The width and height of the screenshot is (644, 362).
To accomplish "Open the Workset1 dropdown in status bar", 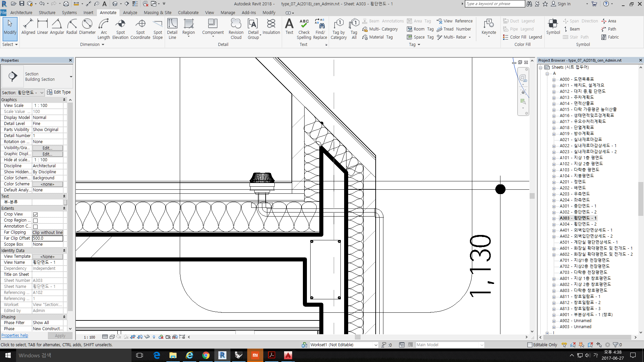I will (x=376, y=345).
